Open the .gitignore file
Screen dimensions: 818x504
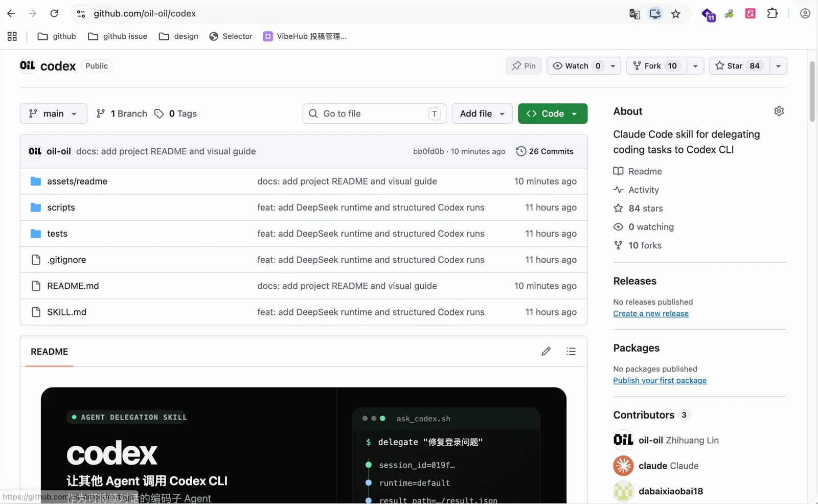pyautogui.click(x=66, y=260)
